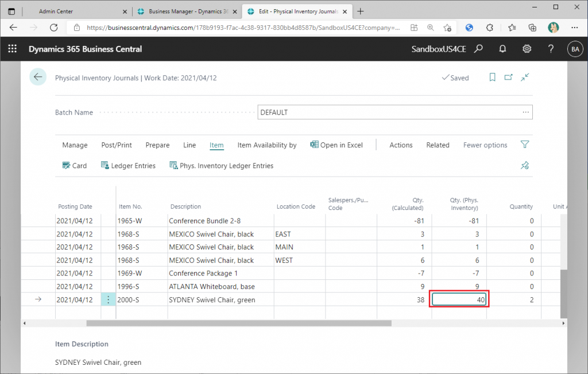Open the Manage menu
Screen dimensions: 588x374
click(75, 145)
